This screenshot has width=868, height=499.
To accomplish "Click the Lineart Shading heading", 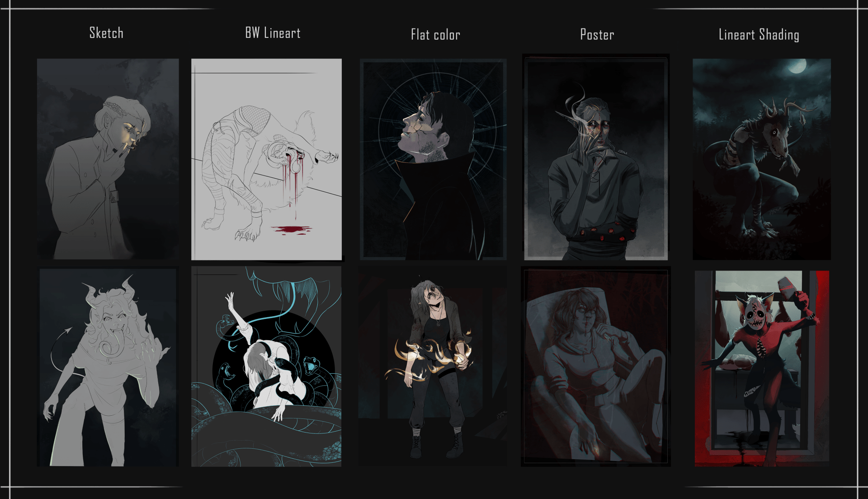I will point(759,35).
